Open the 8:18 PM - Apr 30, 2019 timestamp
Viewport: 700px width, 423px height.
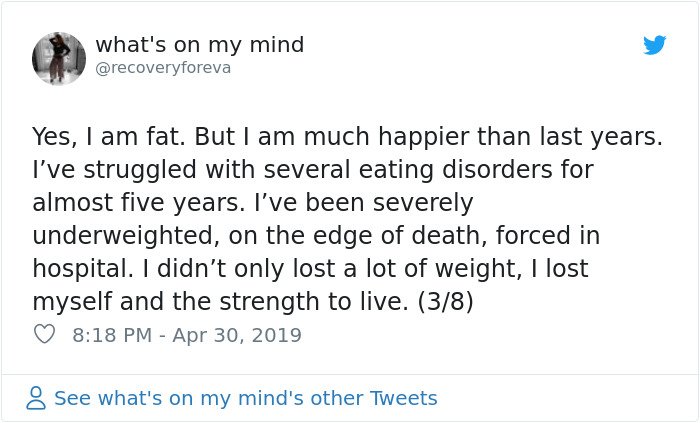click(187, 335)
